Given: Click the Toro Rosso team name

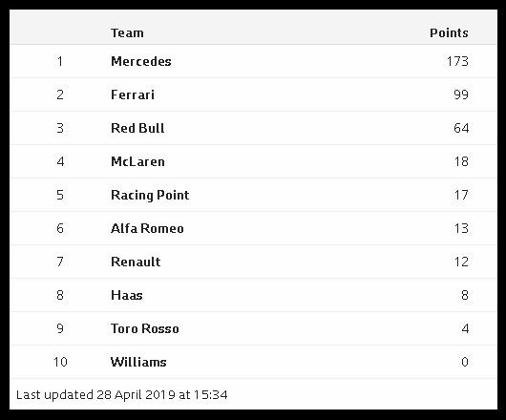Looking at the screenshot, I should point(144,328).
